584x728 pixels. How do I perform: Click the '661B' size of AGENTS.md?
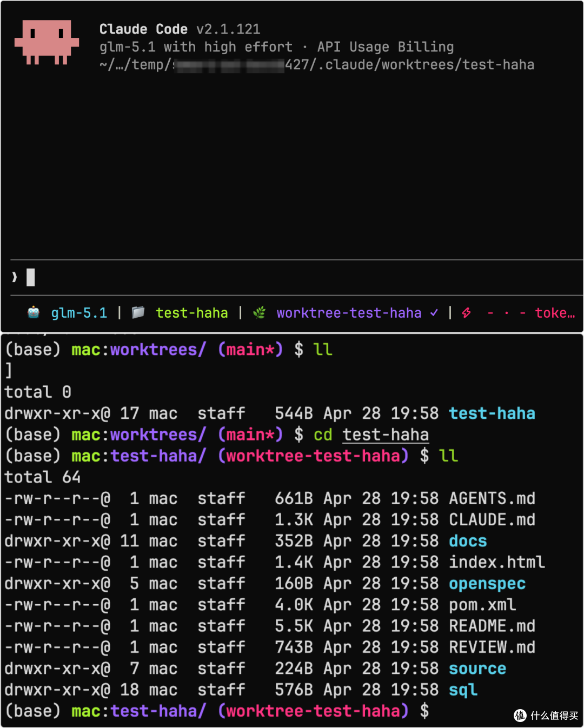[294, 498]
